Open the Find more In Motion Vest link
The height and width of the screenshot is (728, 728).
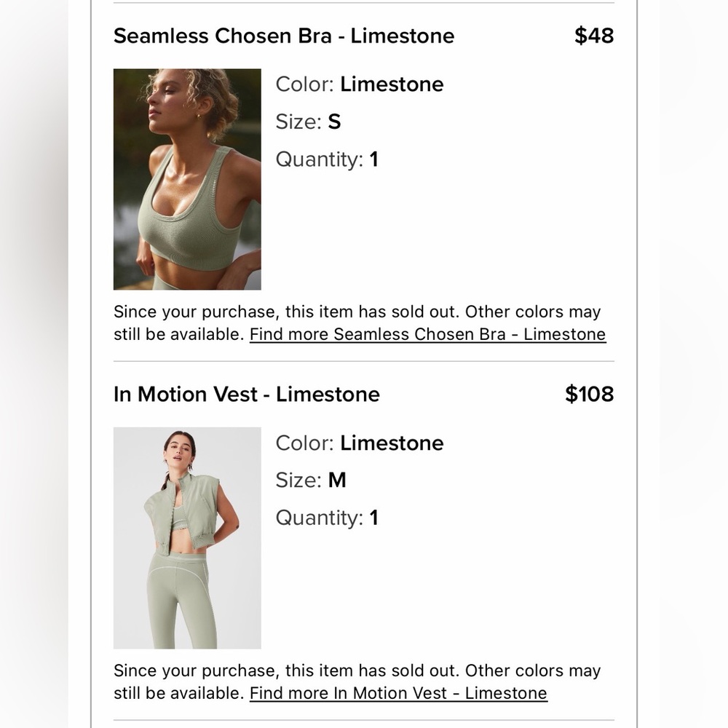point(398,692)
